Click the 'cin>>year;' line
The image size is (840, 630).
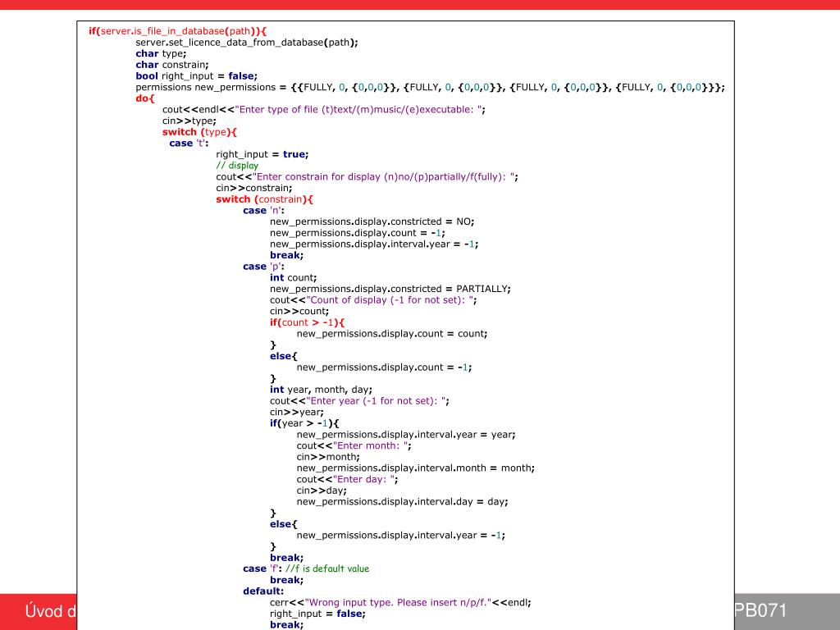click(x=297, y=412)
